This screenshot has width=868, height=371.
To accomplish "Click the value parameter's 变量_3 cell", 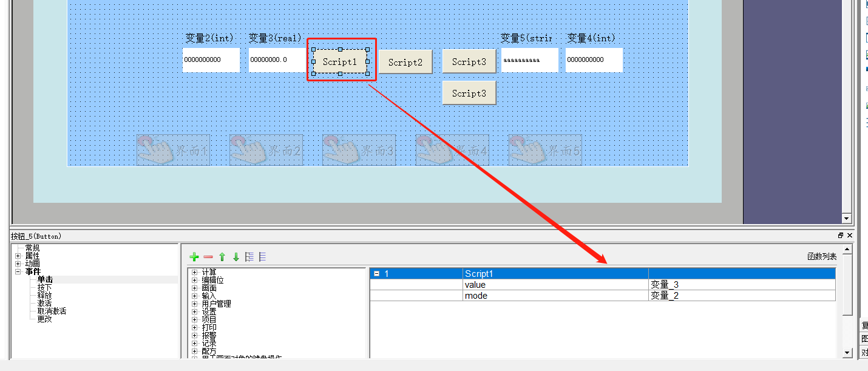I will [742, 285].
